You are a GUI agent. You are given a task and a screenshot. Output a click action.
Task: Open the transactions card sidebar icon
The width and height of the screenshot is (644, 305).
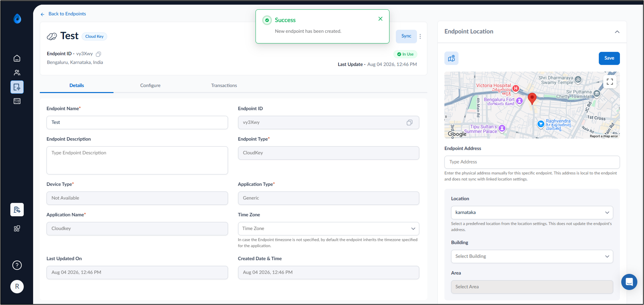click(17, 101)
